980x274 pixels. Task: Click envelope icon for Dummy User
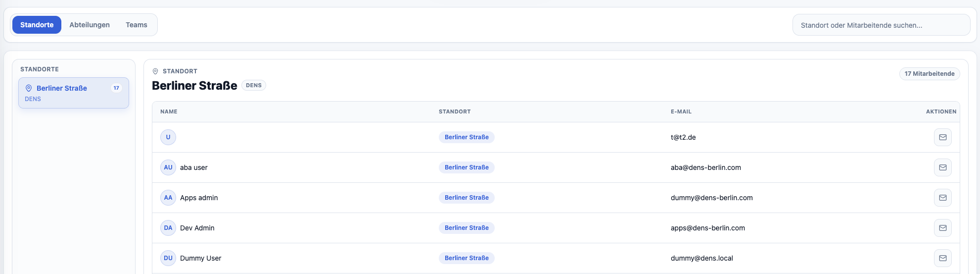point(942,258)
